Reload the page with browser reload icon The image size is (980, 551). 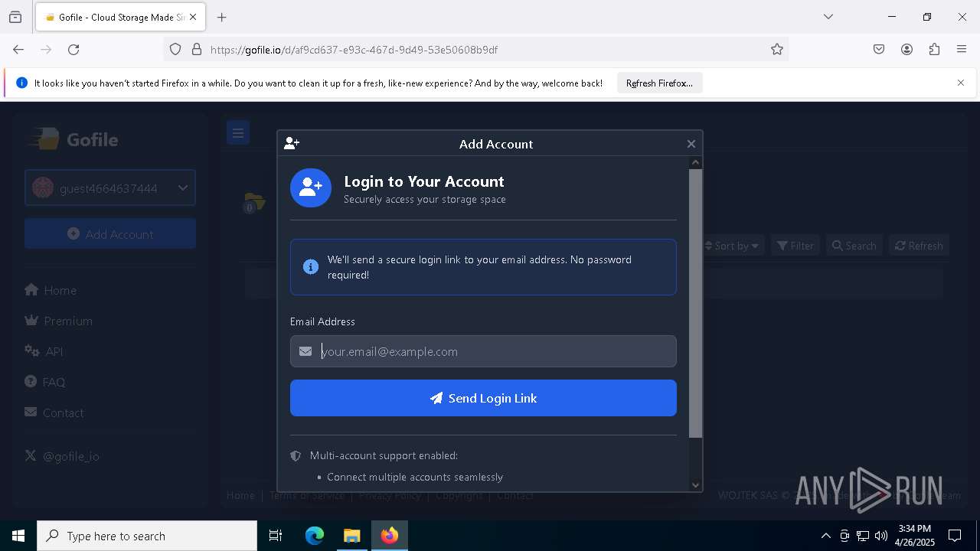pyautogui.click(x=73, y=50)
